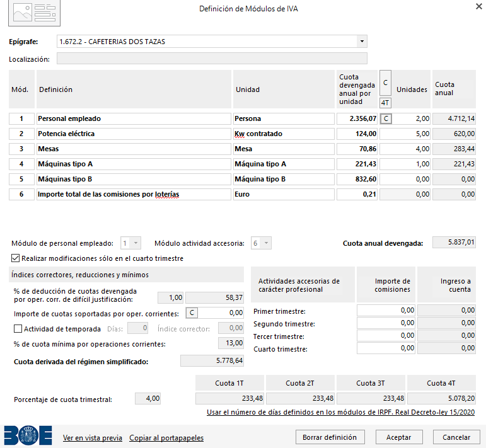Edit Unidades 5,00 for Potencia eléctrica

(x=405, y=134)
